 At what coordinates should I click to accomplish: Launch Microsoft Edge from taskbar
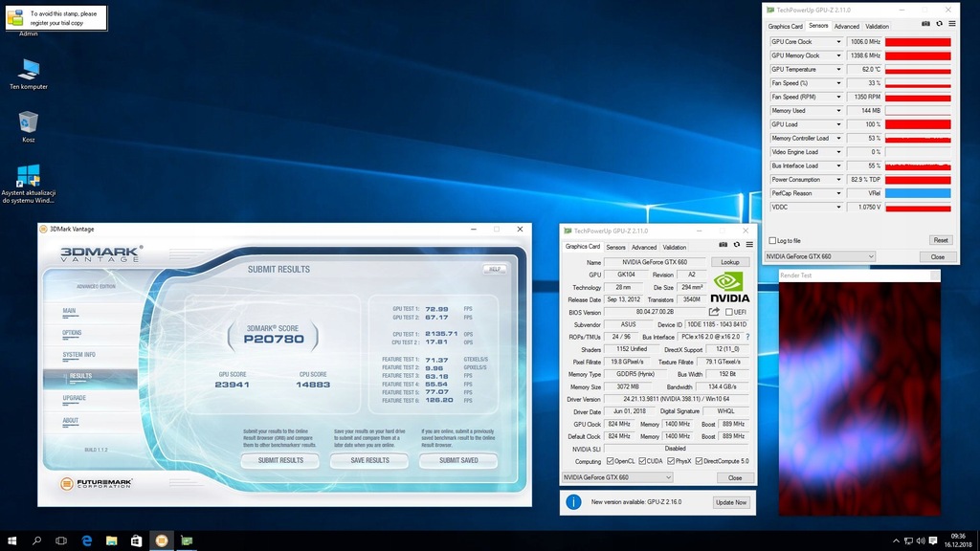coord(87,540)
